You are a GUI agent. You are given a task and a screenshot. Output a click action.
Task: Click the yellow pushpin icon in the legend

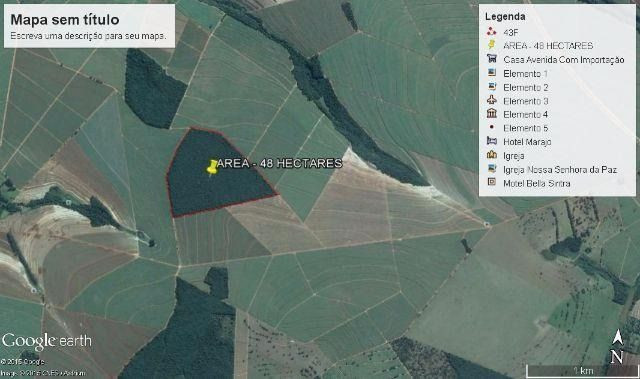pyautogui.click(x=491, y=45)
